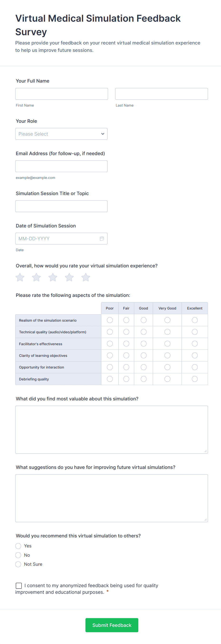This screenshot has width=221, height=644.
Task: Give a five-star overall rating
Action: click(x=86, y=277)
